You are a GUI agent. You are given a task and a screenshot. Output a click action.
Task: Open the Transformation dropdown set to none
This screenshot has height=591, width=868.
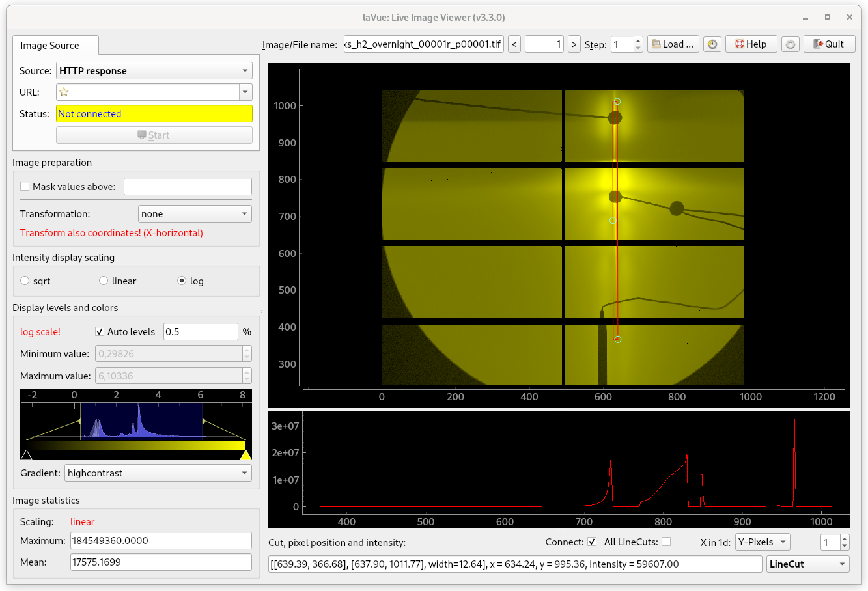click(x=195, y=214)
